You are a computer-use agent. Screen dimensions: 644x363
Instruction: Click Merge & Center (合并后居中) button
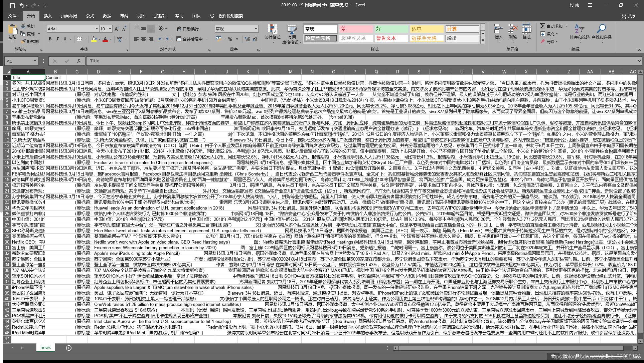click(189, 39)
